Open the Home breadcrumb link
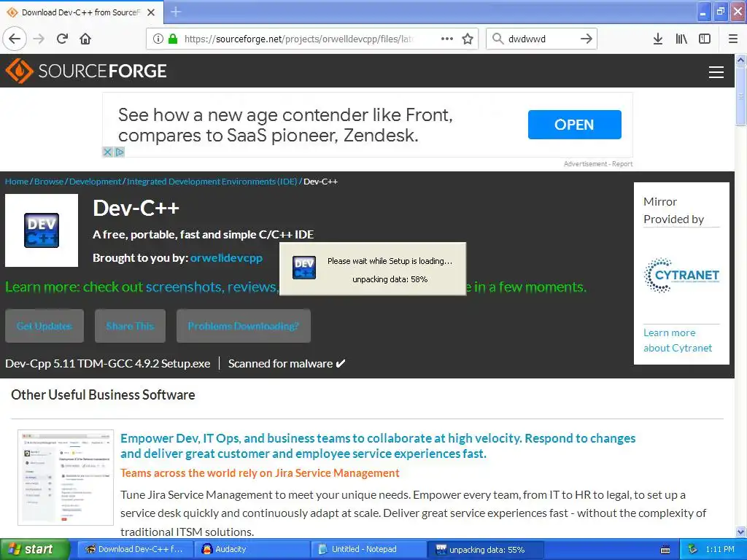The width and height of the screenshot is (747, 560). click(17, 182)
